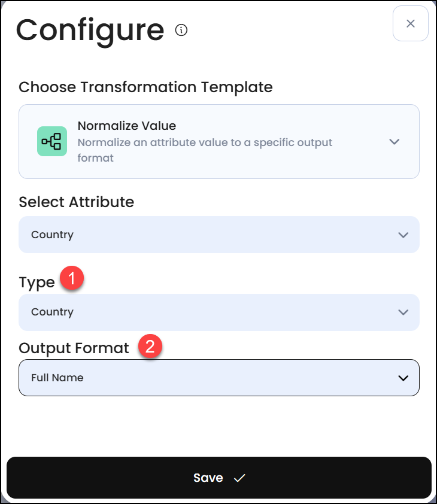Click the info icon beside Configure
This screenshot has width=437, height=504.
tap(181, 30)
